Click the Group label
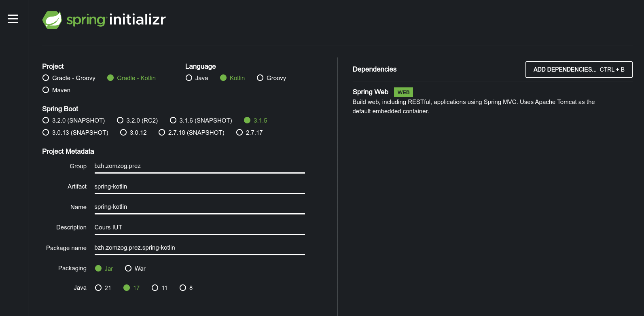Image resolution: width=644 pixels, height=316 pixels. [x=78, y=166]
